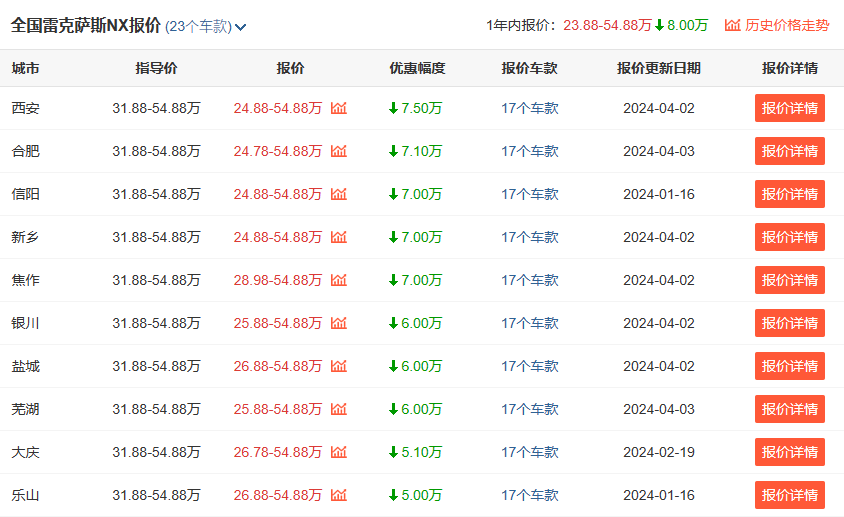Image resolution: width=844 pixels, height=517 pixels.
Task: Click 优惠幅度 column header
Action: [x=417, y=68]
